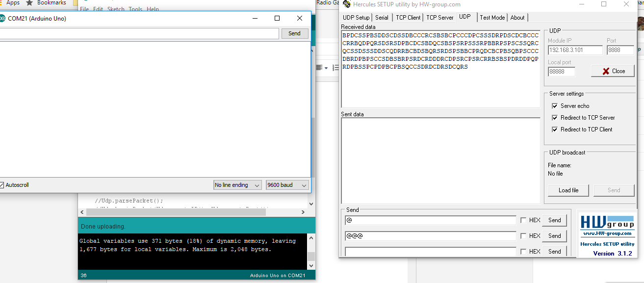Image resolution: width=644 pixels, height=283 pixels.
Task: Click the Port field showing 8888
Action: point(620,50)
